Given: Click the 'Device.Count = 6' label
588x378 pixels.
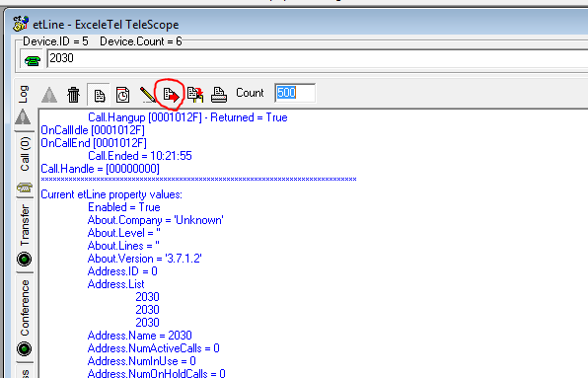Looking at the screenshot, I should click(141, 41).
